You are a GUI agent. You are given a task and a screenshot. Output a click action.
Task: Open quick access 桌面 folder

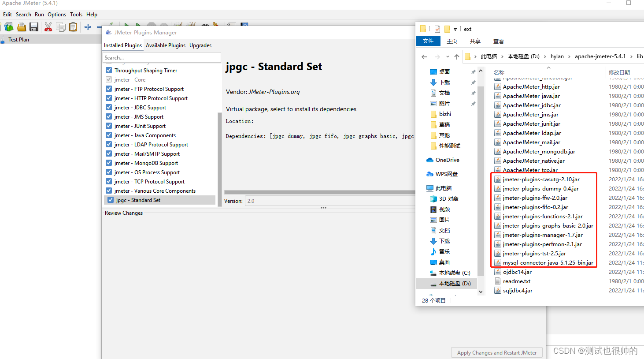click(x=440, y=71)
